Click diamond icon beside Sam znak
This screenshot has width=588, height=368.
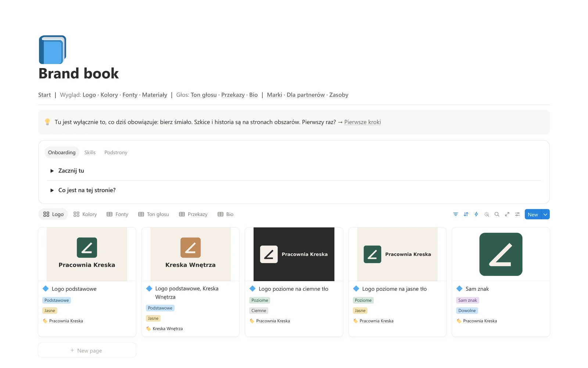coord(459,289)
